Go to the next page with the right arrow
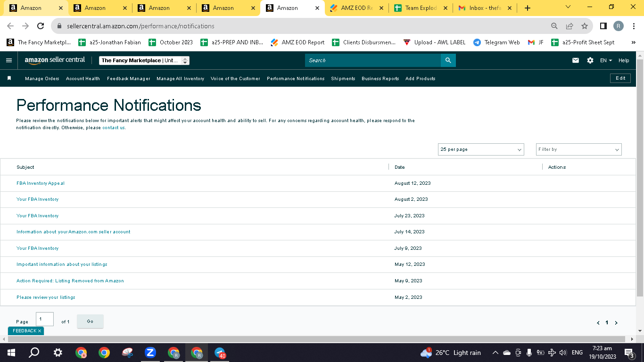 pos(616,323)
